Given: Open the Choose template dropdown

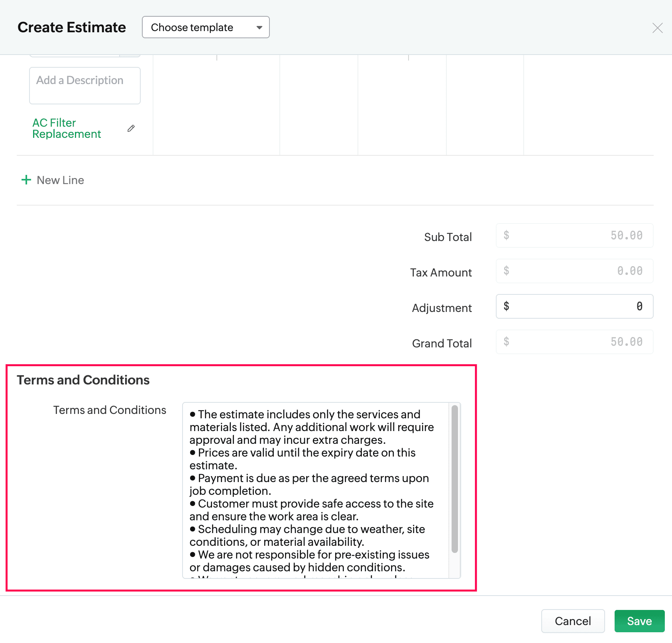Looking at the screenshot, I should [x=205, y=27].
